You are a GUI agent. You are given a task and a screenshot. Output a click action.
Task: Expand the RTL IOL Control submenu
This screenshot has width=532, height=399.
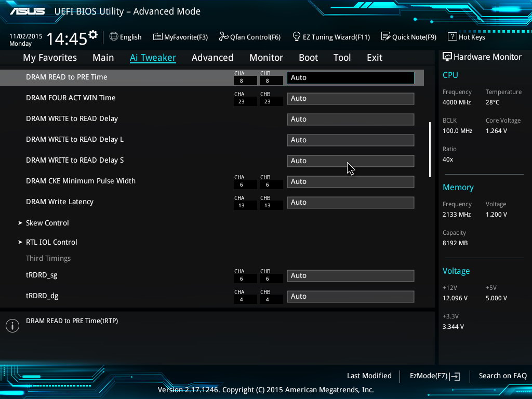51,242
